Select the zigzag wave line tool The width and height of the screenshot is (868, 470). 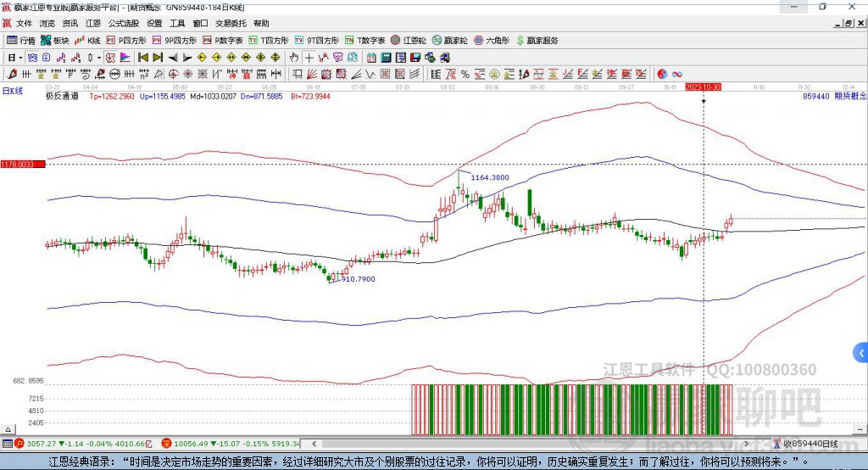tap(371, 75)
